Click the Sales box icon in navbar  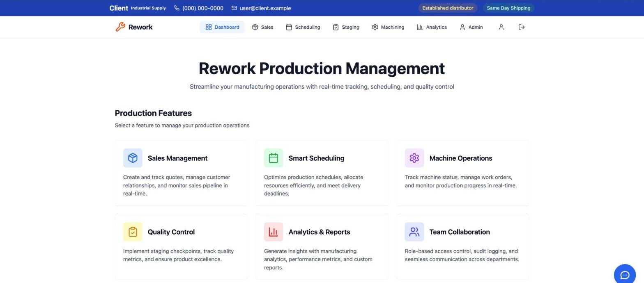[255, 27]
